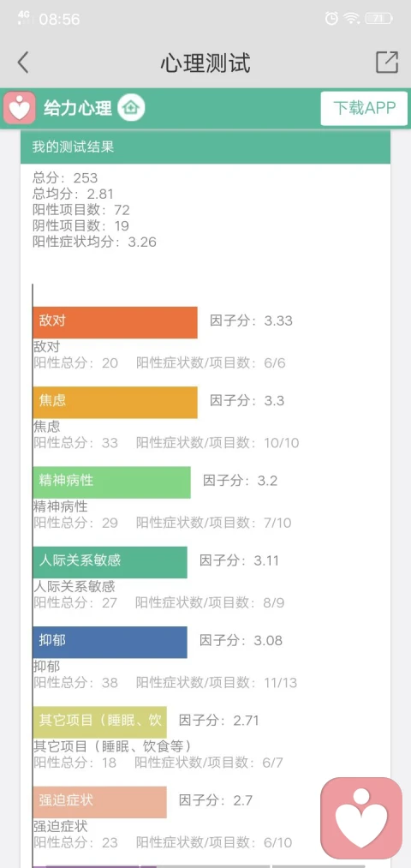This screenshot has height=868, width=411.
Task: Select the light green 精神病性 bar
Action: coord(111,482)
